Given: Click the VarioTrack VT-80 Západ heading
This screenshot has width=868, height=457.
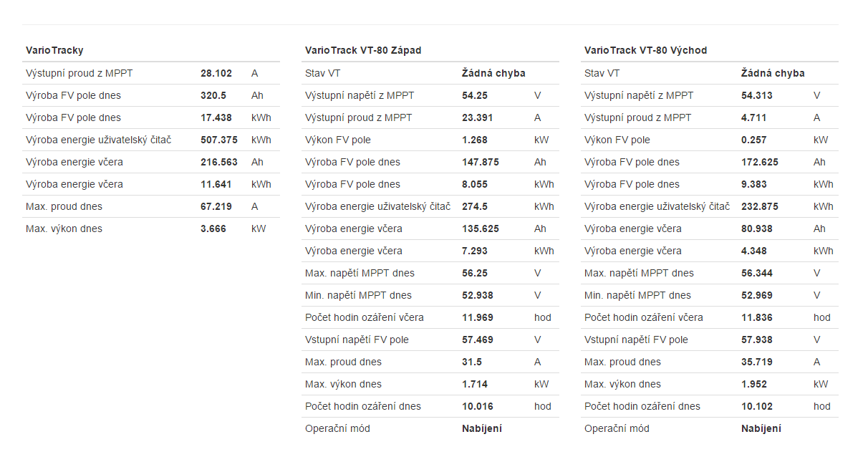Looking at the screenshot, I should (363, 50).
